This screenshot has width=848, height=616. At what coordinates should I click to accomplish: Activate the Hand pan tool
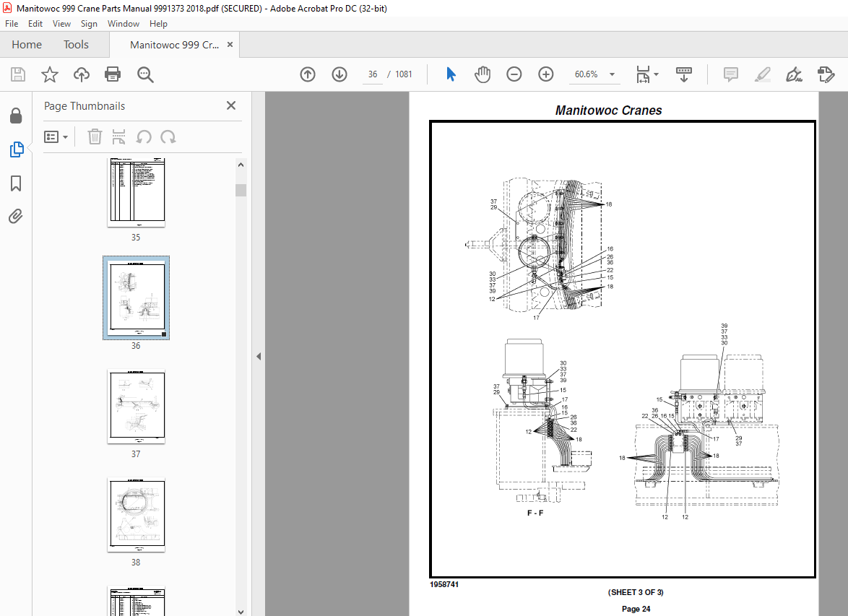point(482,74)
